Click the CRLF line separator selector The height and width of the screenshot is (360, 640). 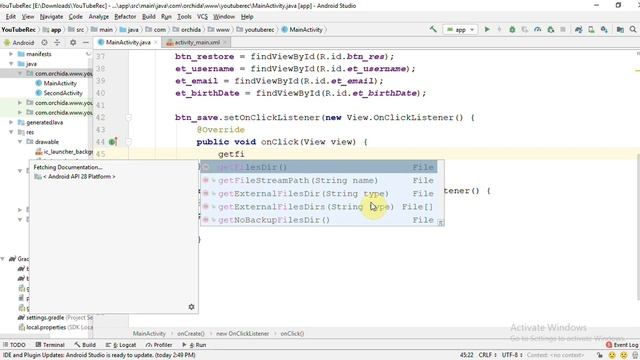(x=487, y=355)
